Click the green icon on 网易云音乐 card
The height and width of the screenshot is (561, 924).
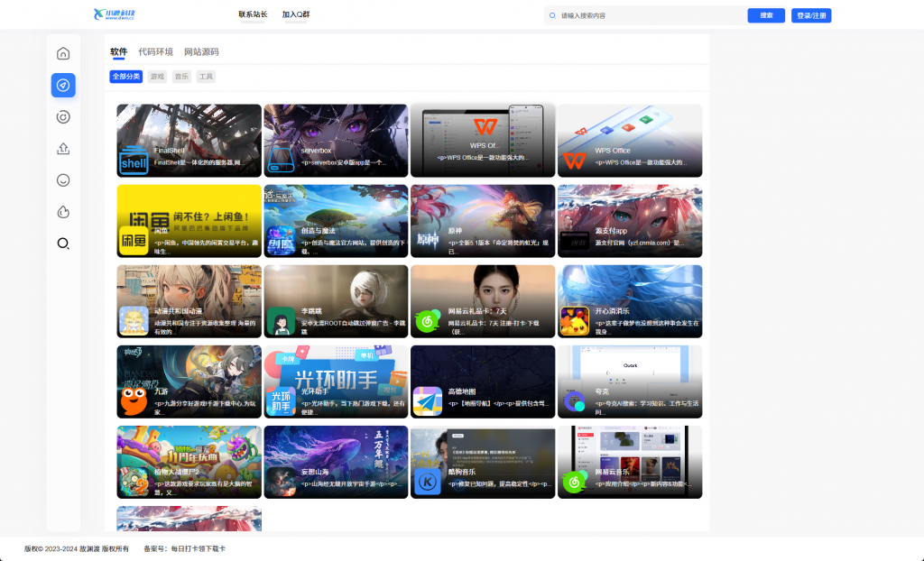pyautogui.click(x=575, y=482)
